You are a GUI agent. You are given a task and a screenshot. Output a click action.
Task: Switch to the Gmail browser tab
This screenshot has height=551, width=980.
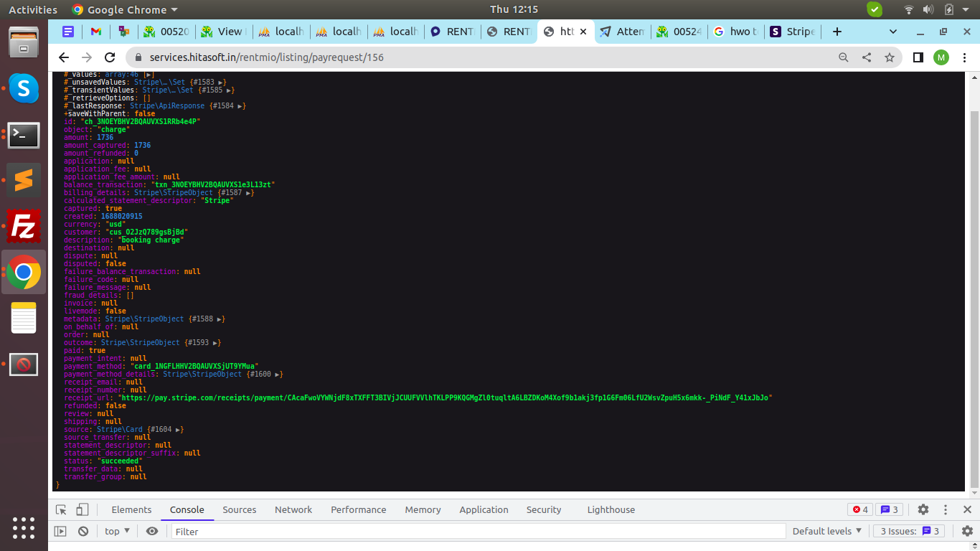click(95, 32)
